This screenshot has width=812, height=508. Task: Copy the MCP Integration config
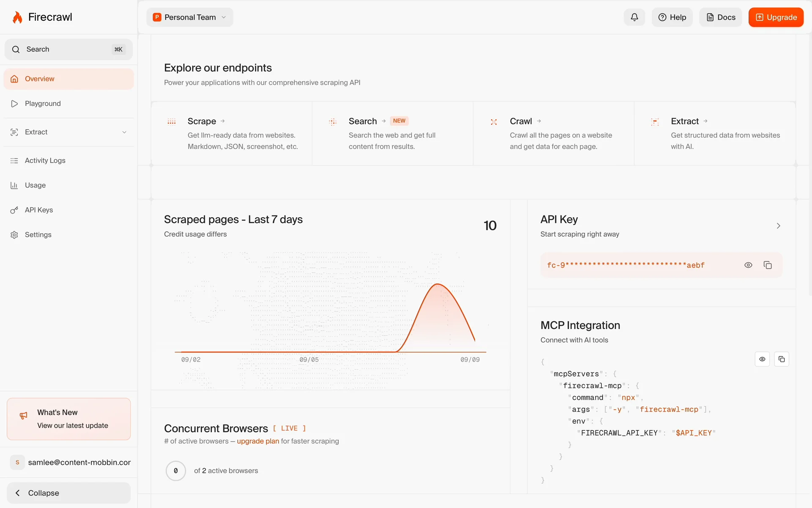coord(781,359)
